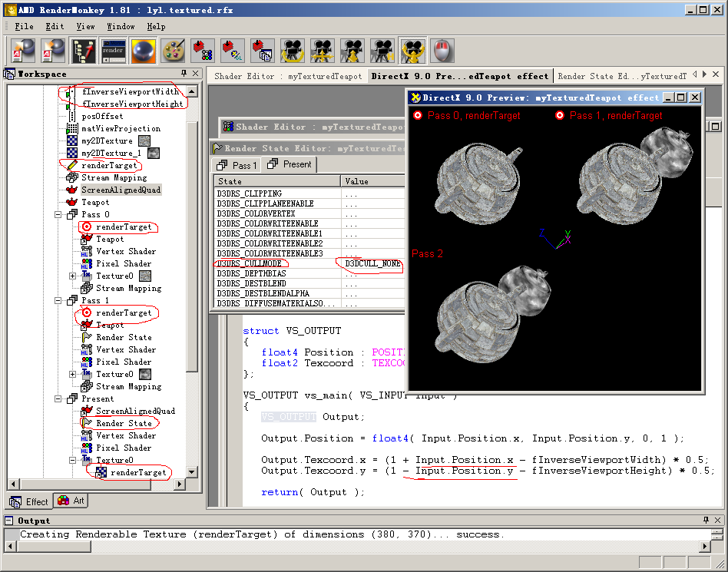Collapse the Present tree node

click(58, 398)
